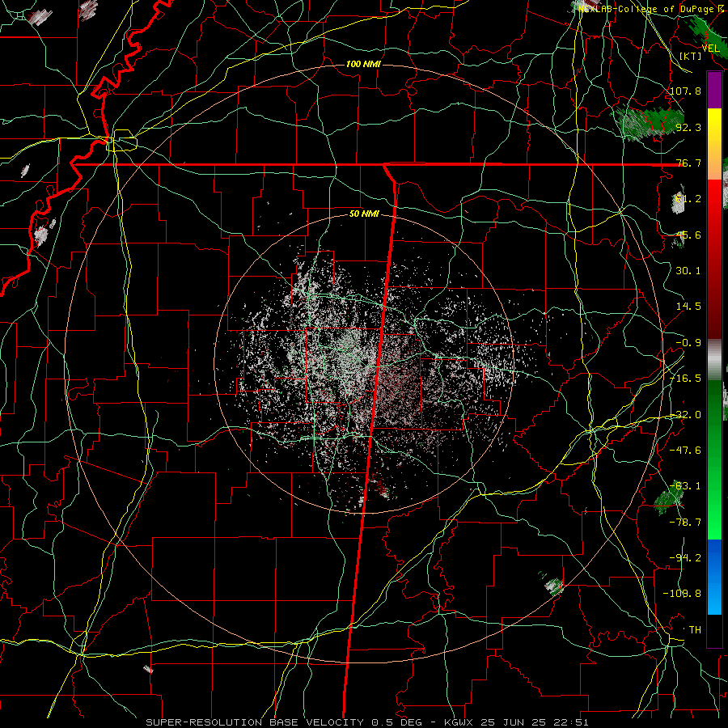The width and height of the screenshot is (728, 728).
Task: Select the -47.6 legend value
Action: click(686, 451)
